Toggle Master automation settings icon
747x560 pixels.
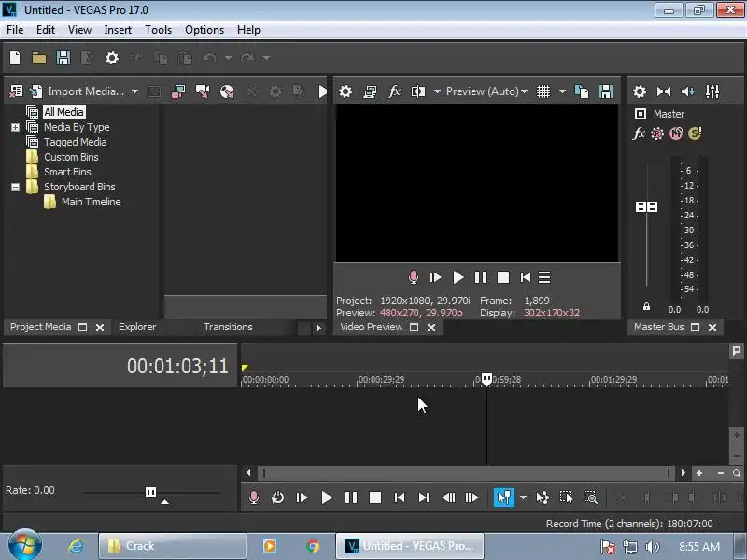[657, 133]
